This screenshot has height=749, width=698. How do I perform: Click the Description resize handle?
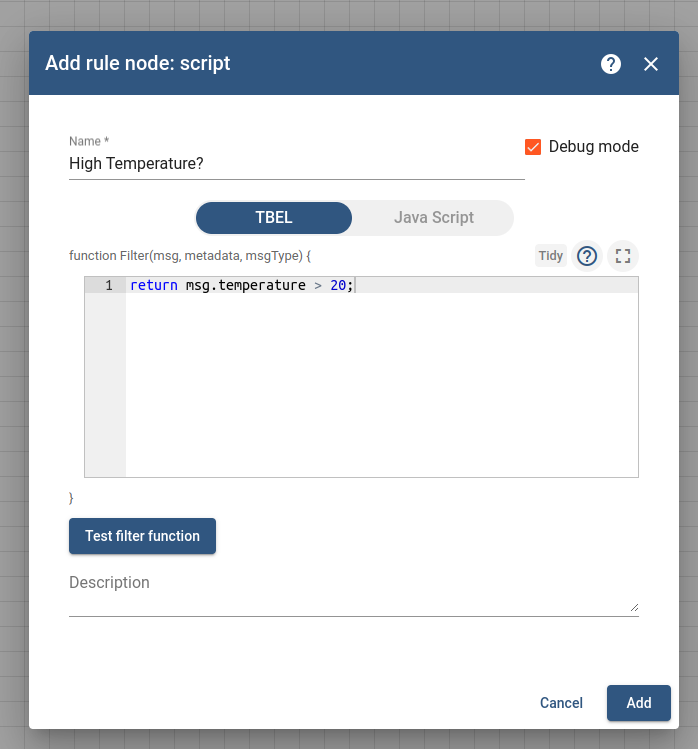(634, 608)
